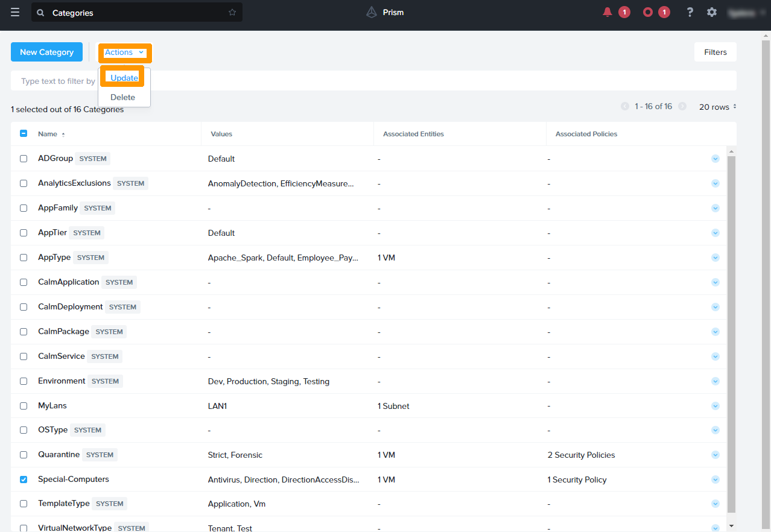771x532 pixels.
Task: Toggle the select-all checkbox in header
Action: (x=24, y=134)
